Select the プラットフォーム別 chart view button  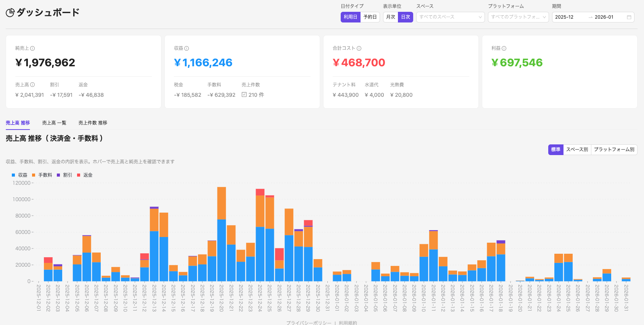point(614,150)
